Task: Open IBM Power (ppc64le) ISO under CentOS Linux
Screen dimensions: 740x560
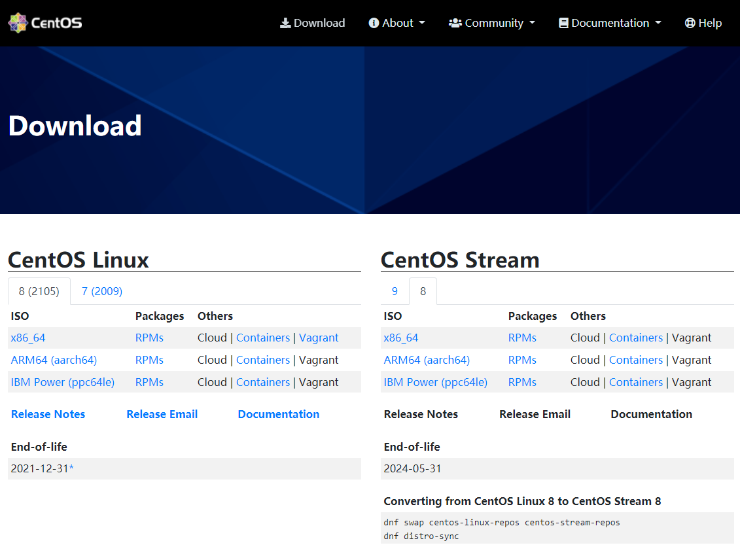Action: coord(63,382)
